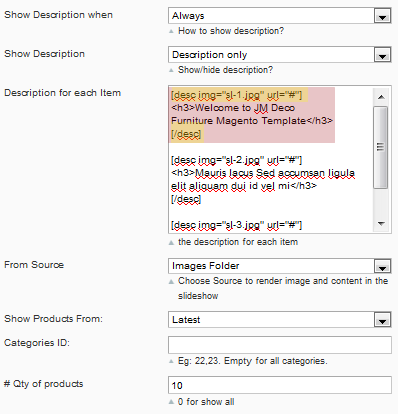Click the line '[desc img="sl-1.jpg" url="#"]' in textarea
The width and height of the screenshot is (398, 414).
coord(236,95)
